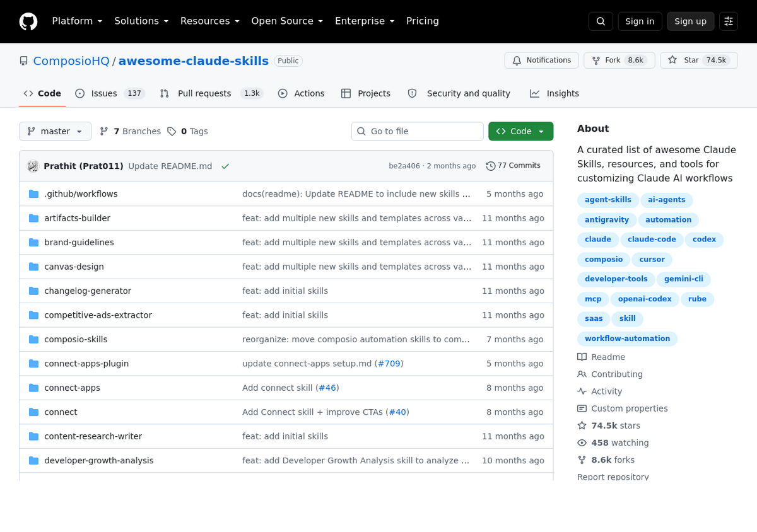
Task: Click the content-research-writer folder icon
Action: [33, 437]
